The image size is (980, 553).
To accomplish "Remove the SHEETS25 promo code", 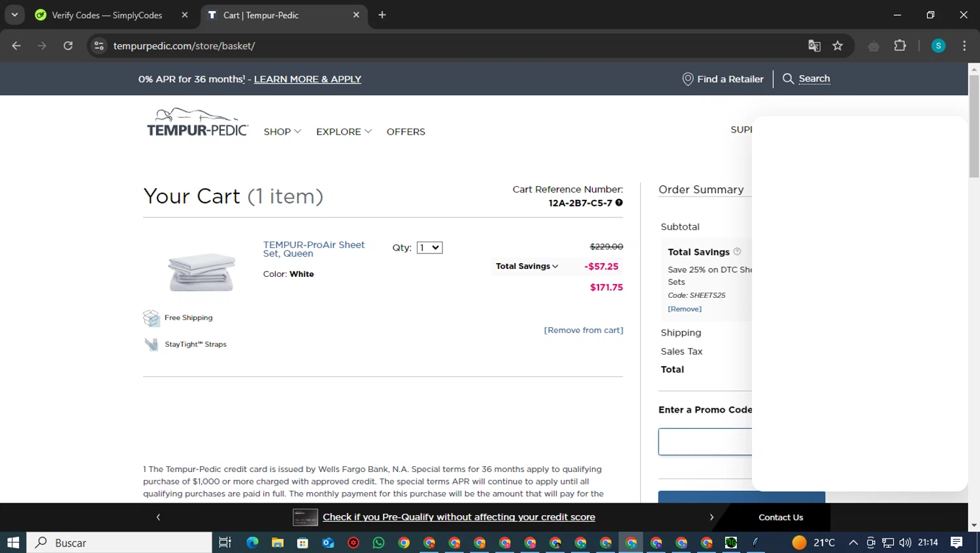I will click(x=685, y=309).
